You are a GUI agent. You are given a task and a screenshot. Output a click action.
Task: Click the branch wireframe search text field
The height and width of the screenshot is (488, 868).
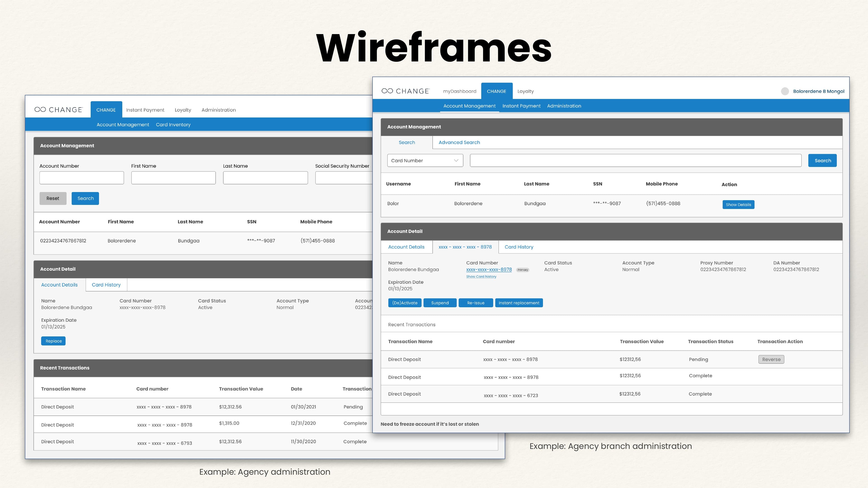pyautogui.click(x=635, y=161)
